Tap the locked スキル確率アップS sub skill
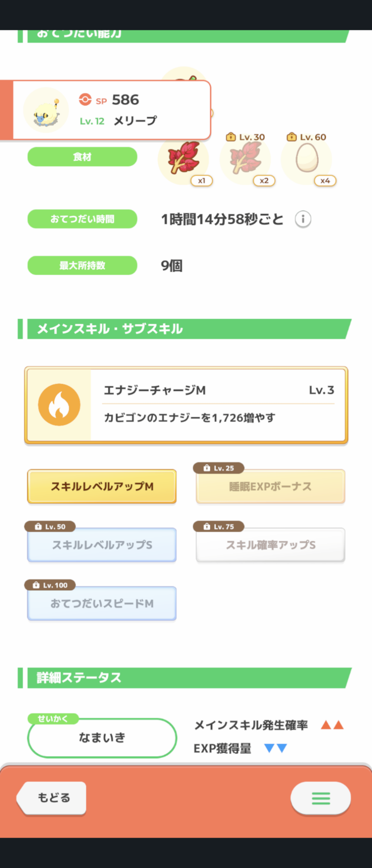The height and width of the screenshot is (868, 372). tap(270, 545)
